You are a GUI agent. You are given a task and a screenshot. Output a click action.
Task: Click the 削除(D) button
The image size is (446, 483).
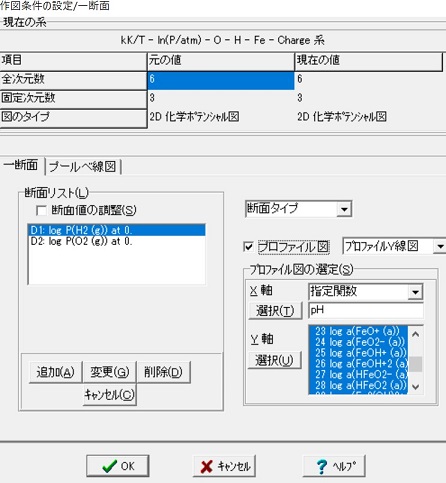[x=163, y=372]
